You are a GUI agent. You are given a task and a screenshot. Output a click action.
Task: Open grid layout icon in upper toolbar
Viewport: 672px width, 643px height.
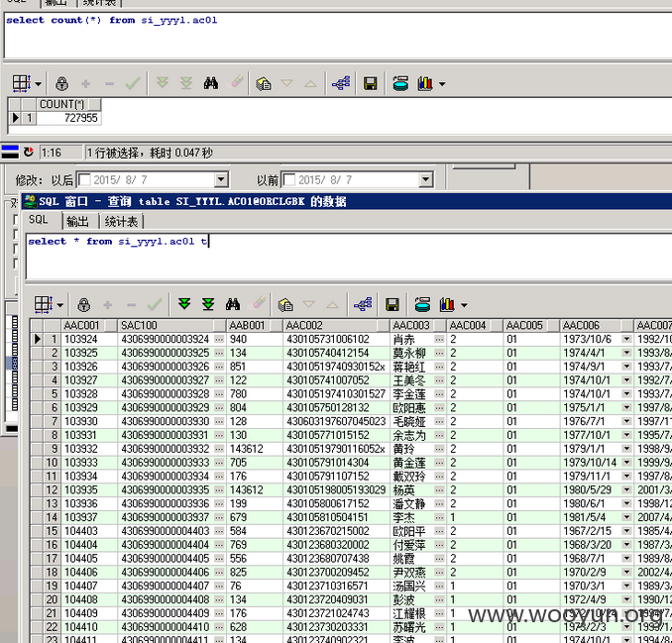coord(21,83)
